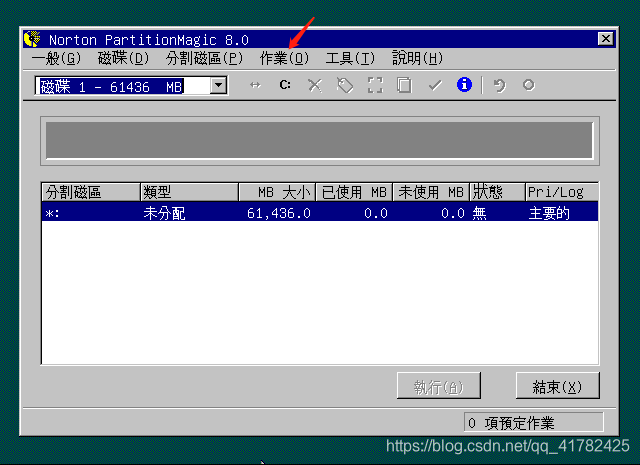This screenshot has width=640, height=465.
Task: Click the delete partition X toolbar icon
Action: point(315,85)
